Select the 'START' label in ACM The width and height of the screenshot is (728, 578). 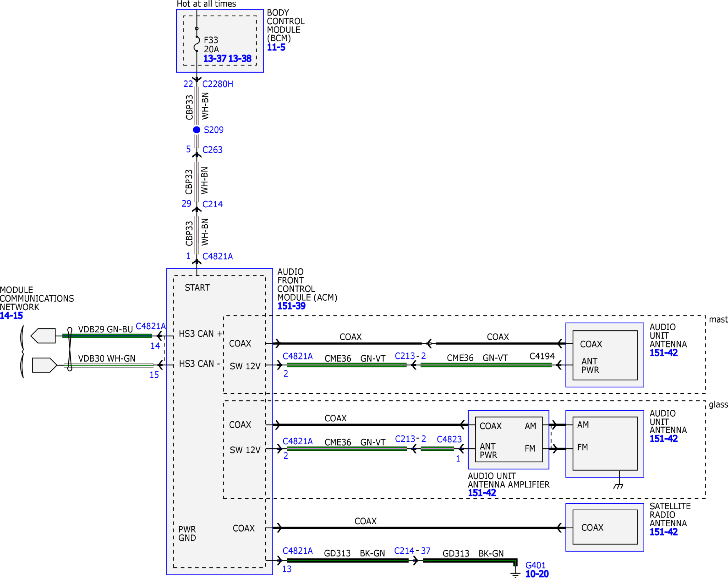197,288
